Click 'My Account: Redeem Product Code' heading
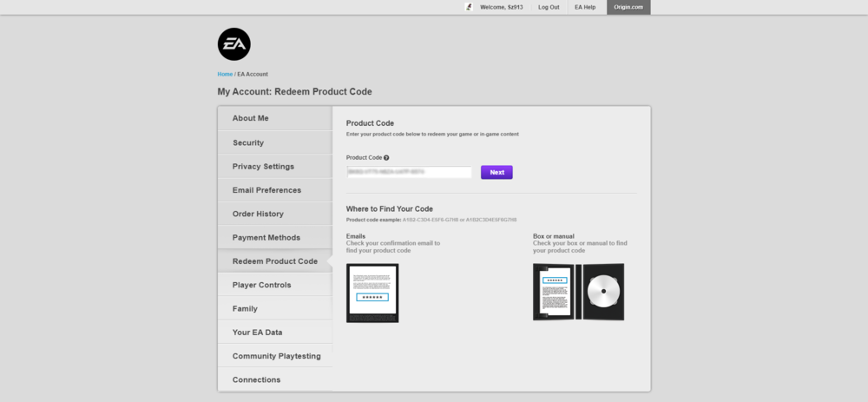 click(x=294, y=92)
